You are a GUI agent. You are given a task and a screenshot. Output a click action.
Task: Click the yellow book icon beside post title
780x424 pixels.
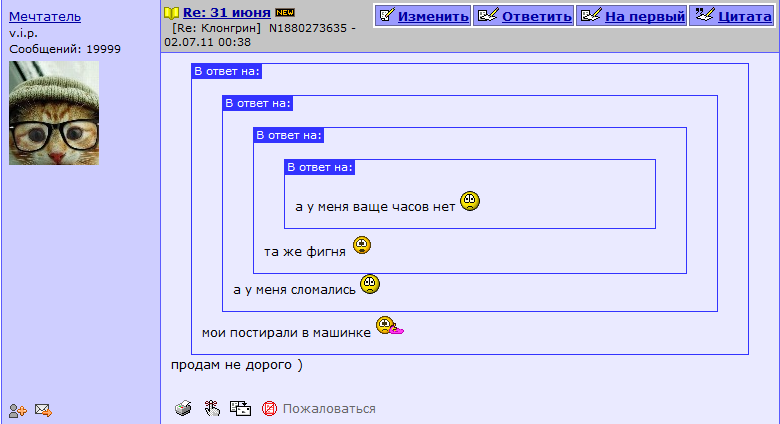[171, 13]
